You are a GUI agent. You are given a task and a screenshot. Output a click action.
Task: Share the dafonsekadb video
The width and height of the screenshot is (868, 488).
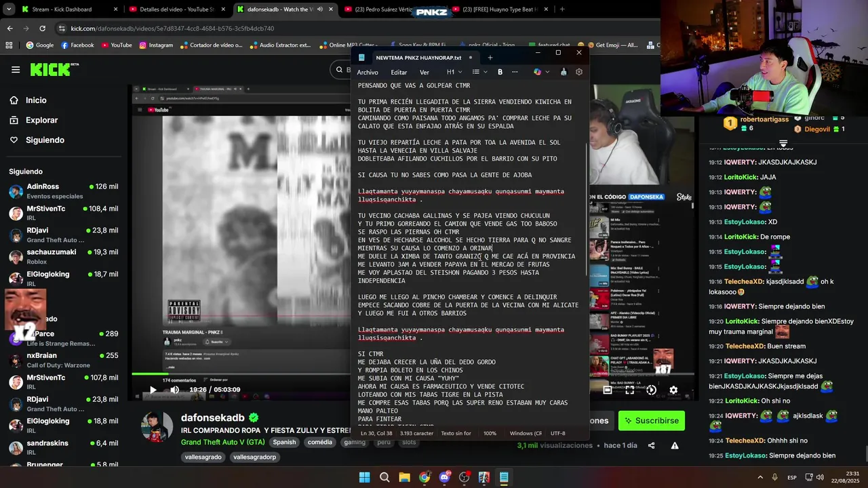[x=652, y=445]
